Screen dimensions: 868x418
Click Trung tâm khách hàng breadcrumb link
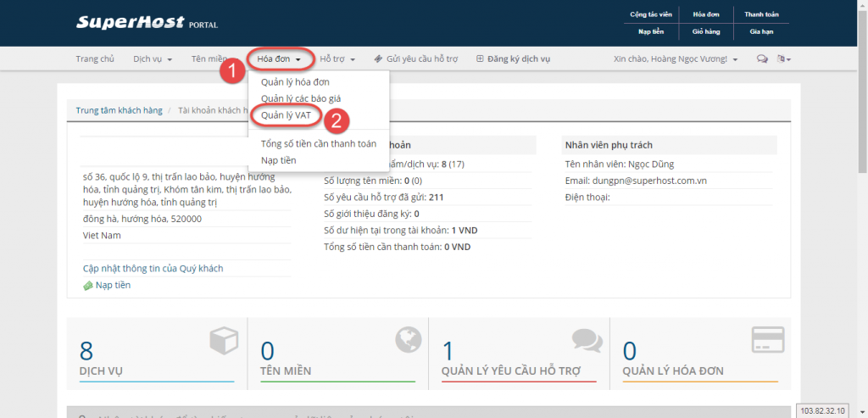point(118,110)
